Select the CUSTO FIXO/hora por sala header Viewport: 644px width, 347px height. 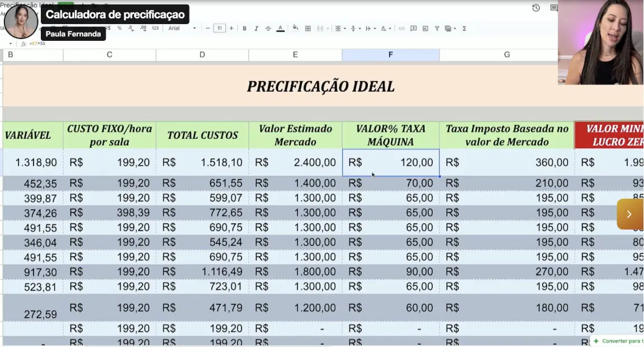110,135
